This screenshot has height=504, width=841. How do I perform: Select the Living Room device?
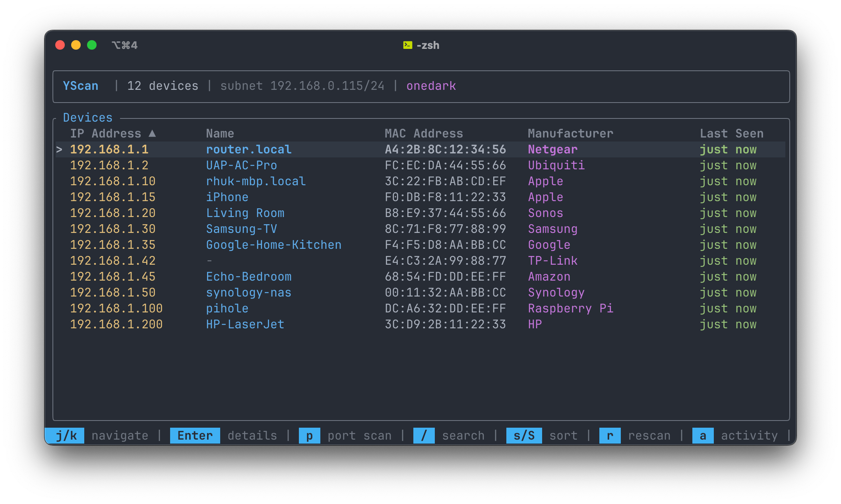coord(245,213)
